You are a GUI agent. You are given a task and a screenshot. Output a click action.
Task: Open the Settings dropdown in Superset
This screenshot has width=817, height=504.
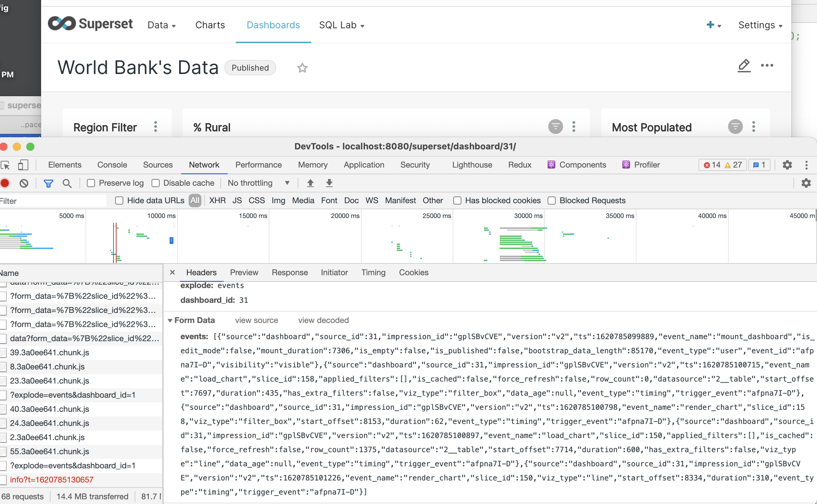pyautogui.click(x=760, y=25)
